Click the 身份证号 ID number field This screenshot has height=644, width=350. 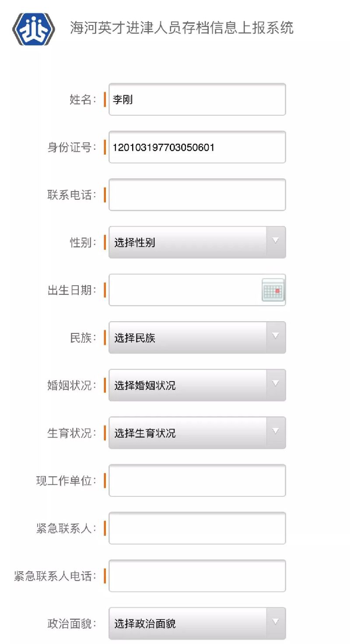pos(197,147)
